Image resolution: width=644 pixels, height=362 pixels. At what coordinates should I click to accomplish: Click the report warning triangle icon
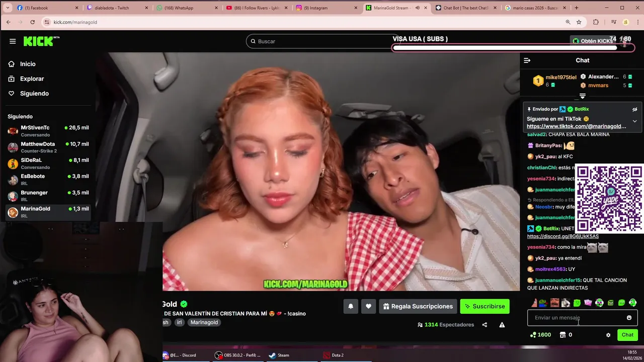click(x=502, y=325)
